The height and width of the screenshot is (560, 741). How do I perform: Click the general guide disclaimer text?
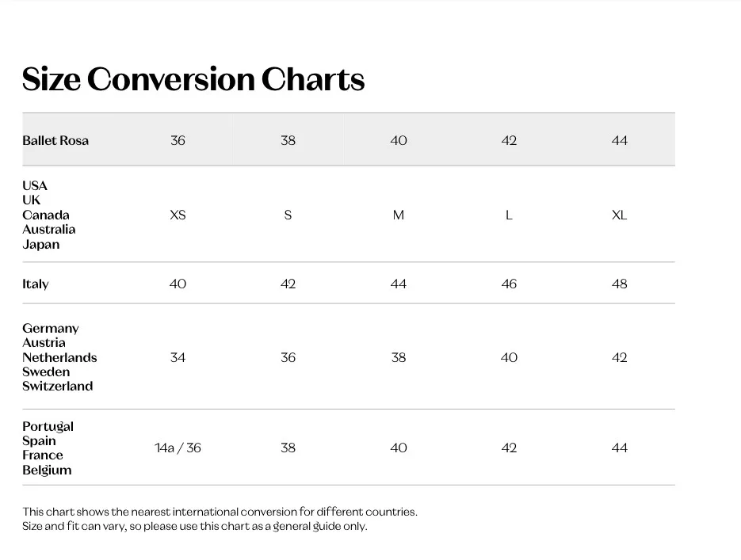click(195, 526)
